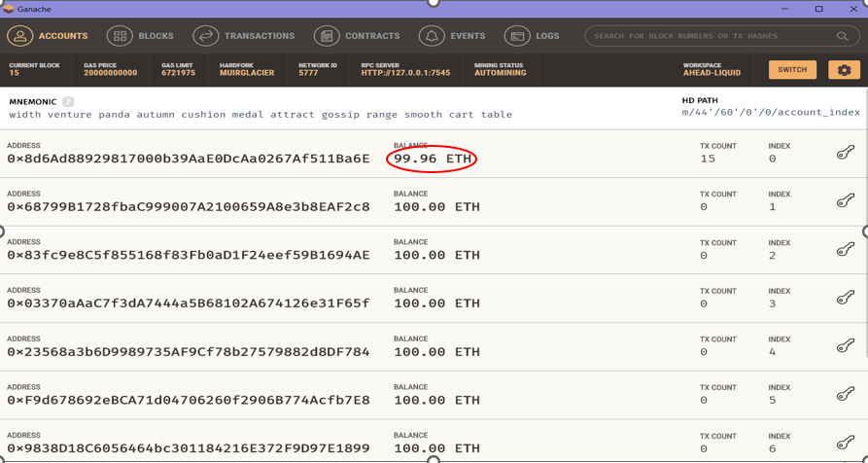Click the Accounts person icon

20,36
